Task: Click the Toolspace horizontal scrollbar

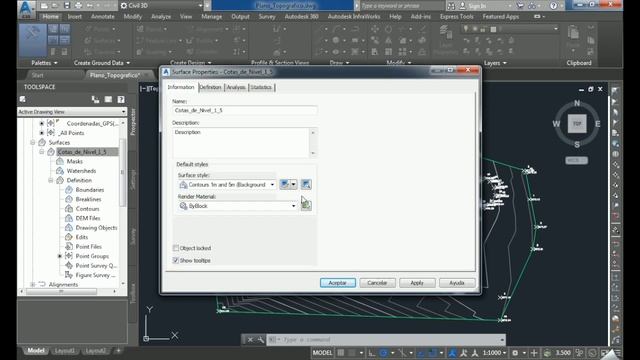Action: (x=67, y=291)
